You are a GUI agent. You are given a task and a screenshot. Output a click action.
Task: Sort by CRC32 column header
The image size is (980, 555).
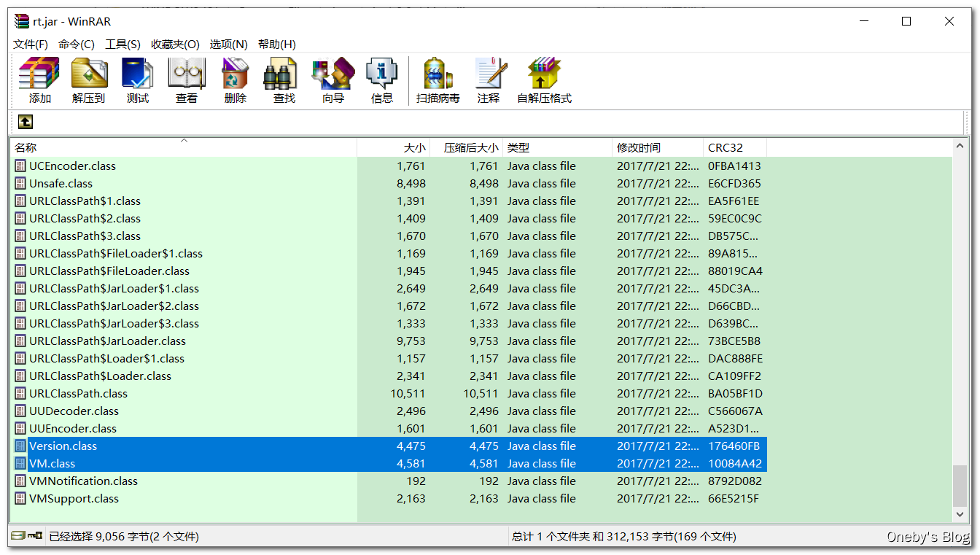[x=735, y=147]
